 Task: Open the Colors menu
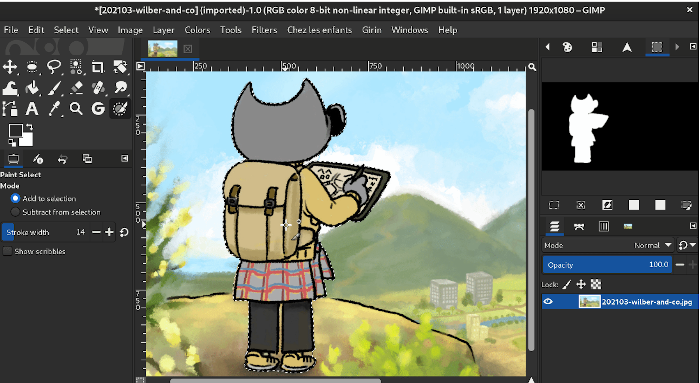pyautogui.click(x=197, y=30)
